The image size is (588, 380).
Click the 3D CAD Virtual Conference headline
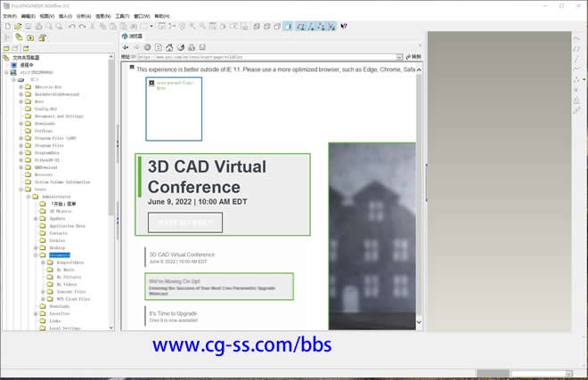[x=193, y=175]
